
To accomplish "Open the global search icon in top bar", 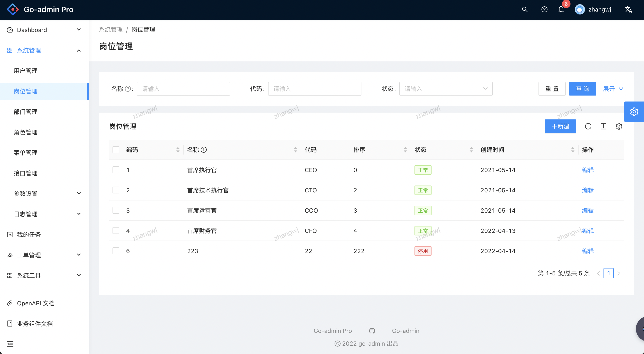I will (524, 9).
